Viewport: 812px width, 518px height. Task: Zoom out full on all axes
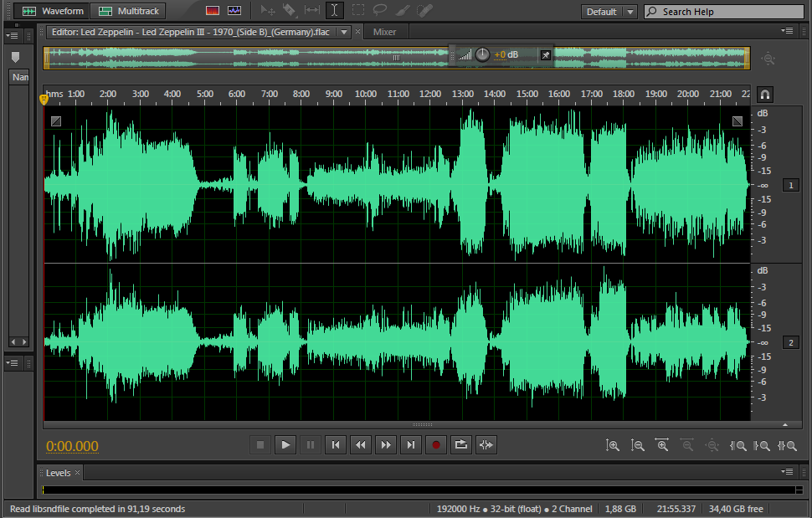[x=712, y=445]
